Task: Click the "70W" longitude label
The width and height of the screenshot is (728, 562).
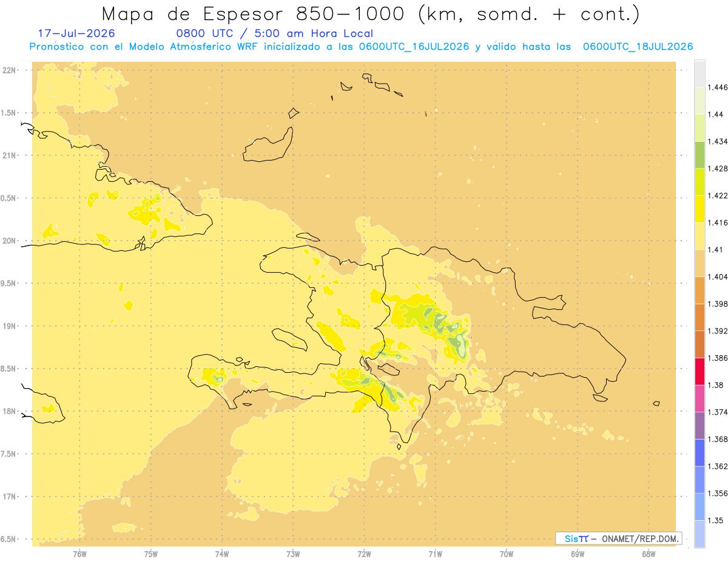Action: point(507,554)
